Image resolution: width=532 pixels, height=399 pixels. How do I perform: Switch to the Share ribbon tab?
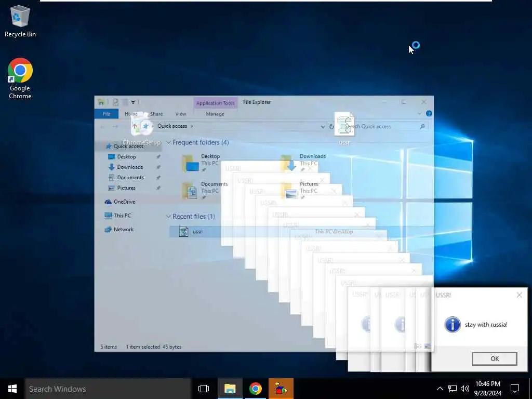[x=156, y=114]
